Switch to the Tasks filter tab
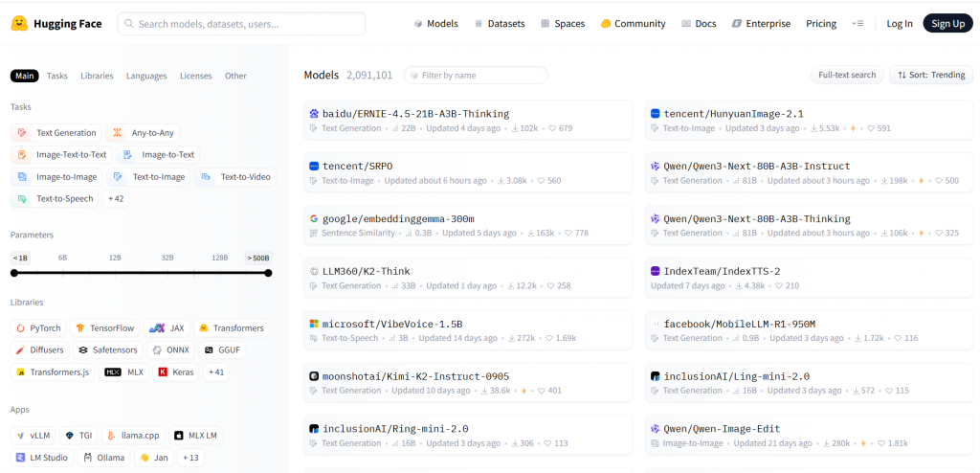This screenshot has height=473, width=980. click(56, 76)
